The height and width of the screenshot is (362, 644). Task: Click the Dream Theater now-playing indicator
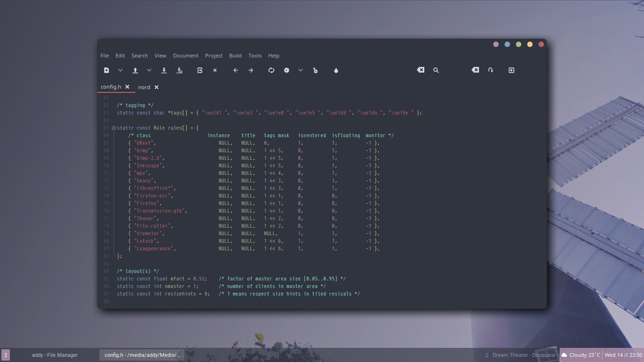(x=520, y=355)
